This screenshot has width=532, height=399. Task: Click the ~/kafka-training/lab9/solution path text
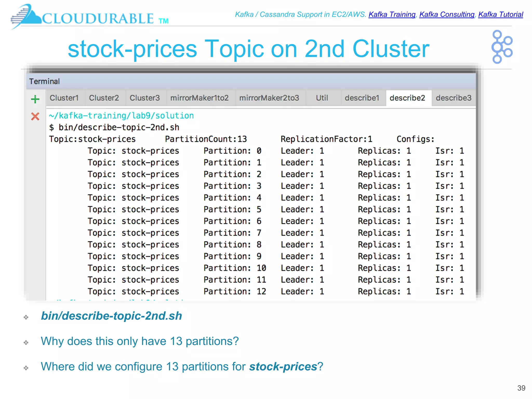121,116
